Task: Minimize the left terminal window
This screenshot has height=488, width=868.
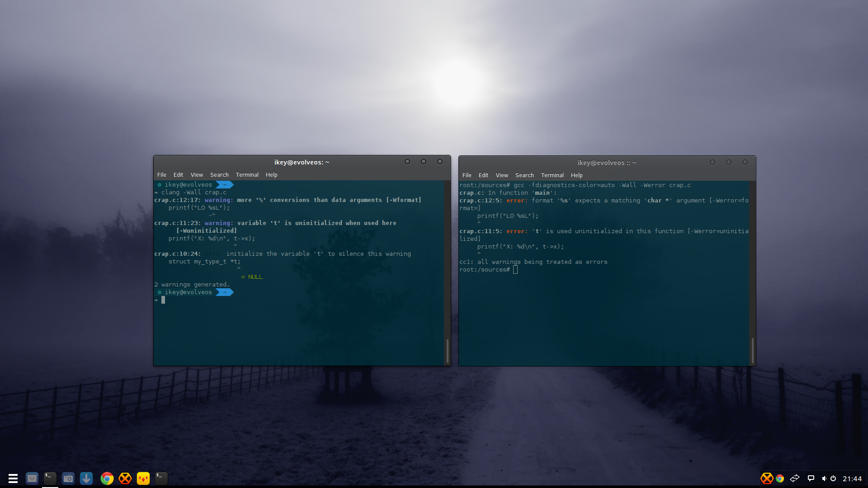Action: (407, 162)
